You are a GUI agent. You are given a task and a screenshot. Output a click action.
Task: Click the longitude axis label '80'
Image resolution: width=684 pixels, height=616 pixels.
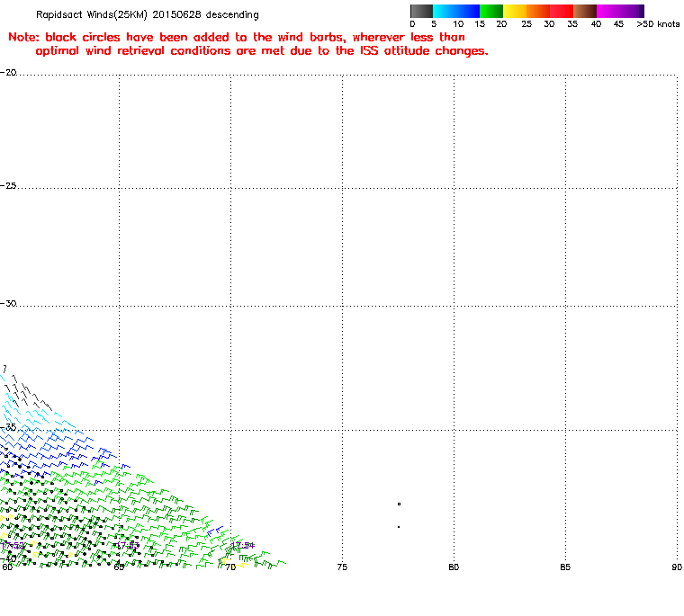point(454,567)
